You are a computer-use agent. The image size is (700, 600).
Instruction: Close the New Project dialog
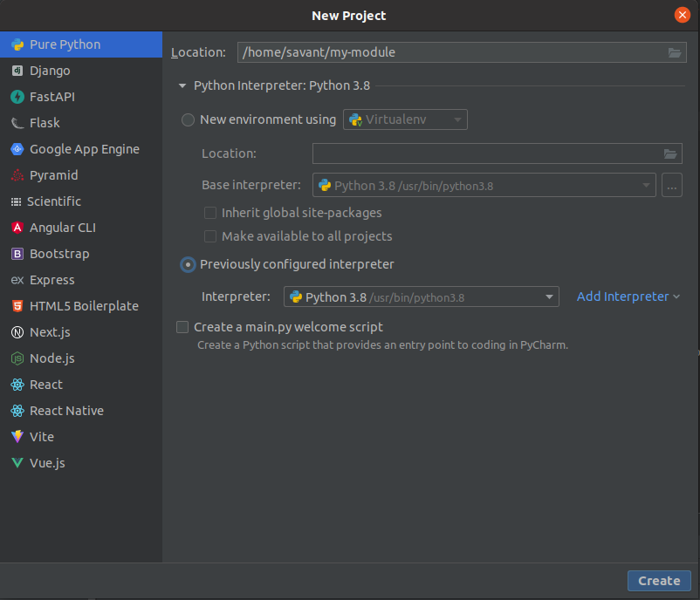click(683, 15)
